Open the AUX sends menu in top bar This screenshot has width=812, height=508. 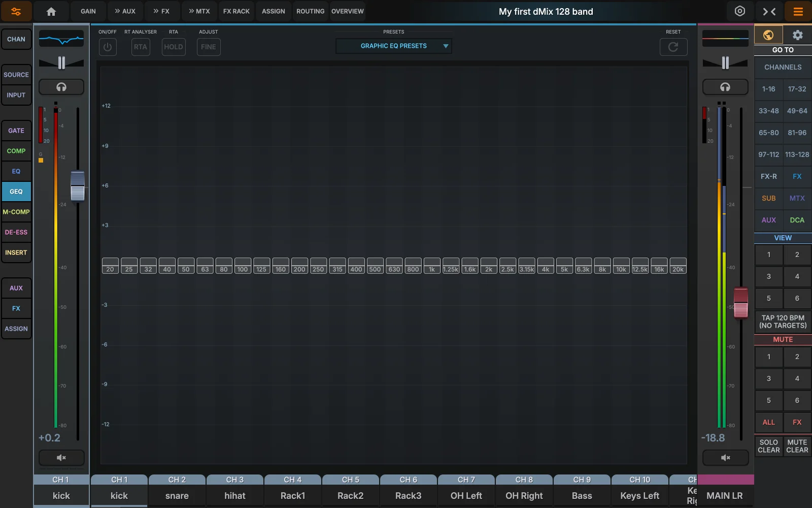tap(125, 11)
